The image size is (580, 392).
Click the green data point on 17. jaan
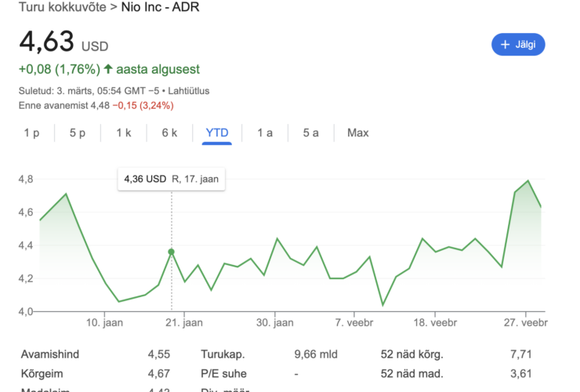(x=172, y=252)
